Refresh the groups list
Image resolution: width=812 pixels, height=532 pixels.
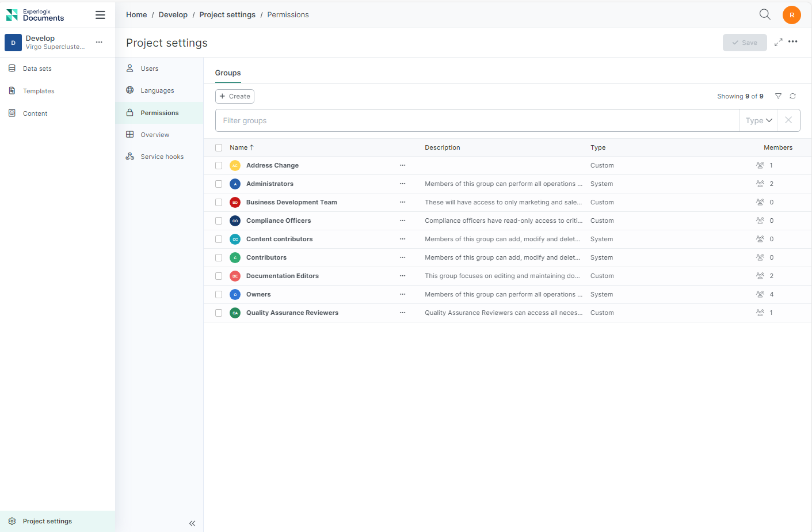792,96
